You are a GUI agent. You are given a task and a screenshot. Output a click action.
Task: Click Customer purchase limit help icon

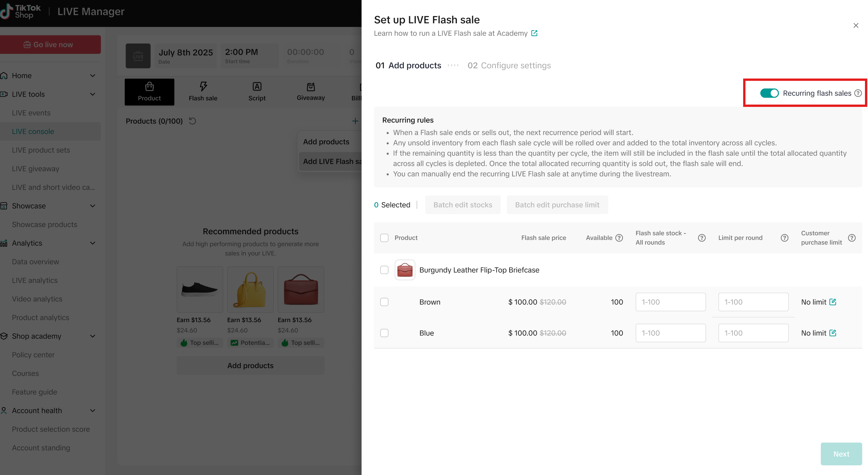point(852,238)
